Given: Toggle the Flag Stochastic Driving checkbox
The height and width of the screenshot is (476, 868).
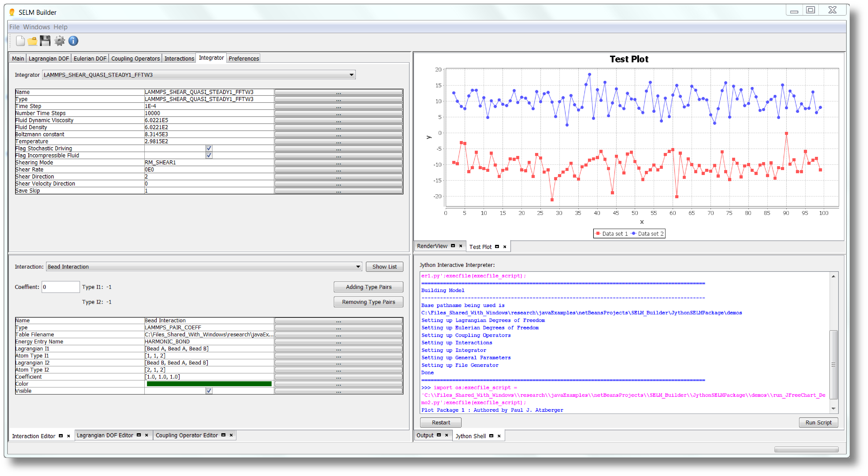Looking at the screenshot, I should 209,148.
